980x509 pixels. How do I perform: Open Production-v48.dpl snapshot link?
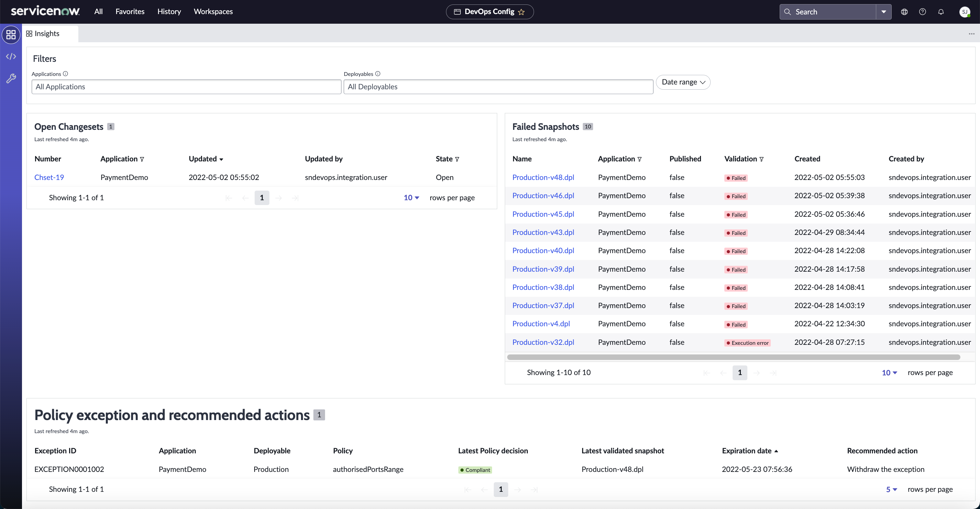pyautogui.click(x=543, y=178)
